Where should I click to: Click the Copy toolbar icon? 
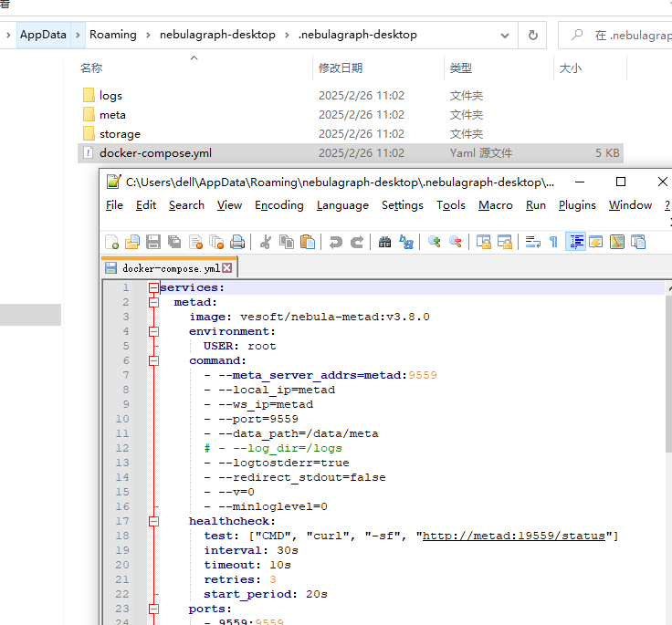287,242
